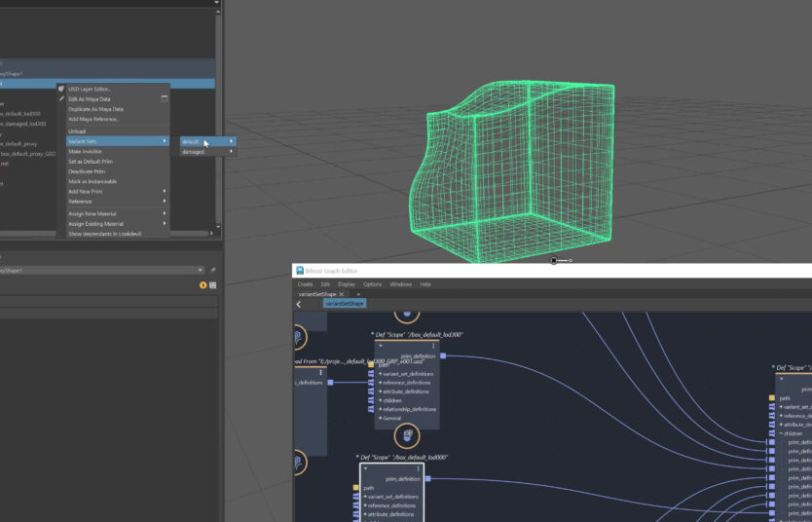Add a new graph tab with plus button
The height and width of the screenshot is (522, 812).
tap(357, 294)
